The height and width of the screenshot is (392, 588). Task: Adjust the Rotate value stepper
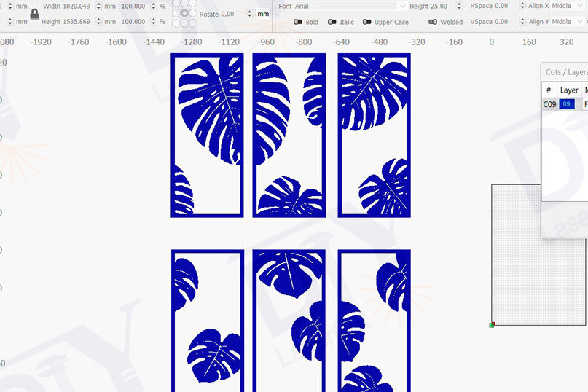coord(250,14)
